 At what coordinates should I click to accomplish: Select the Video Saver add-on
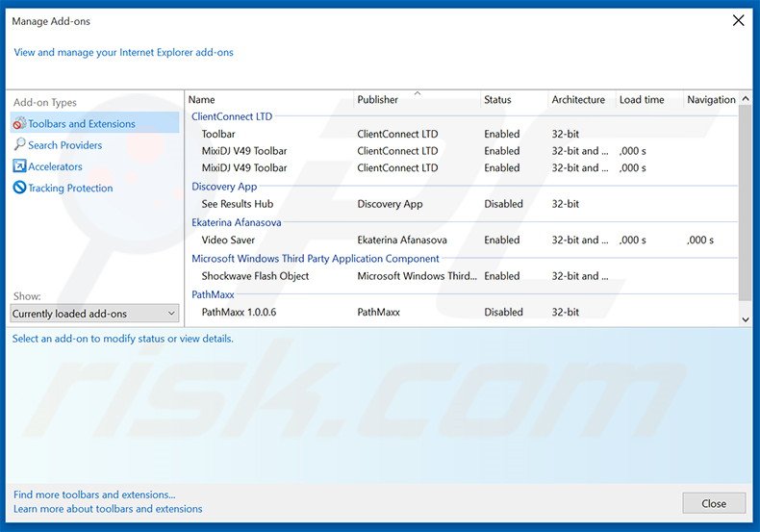click(463, 240)
